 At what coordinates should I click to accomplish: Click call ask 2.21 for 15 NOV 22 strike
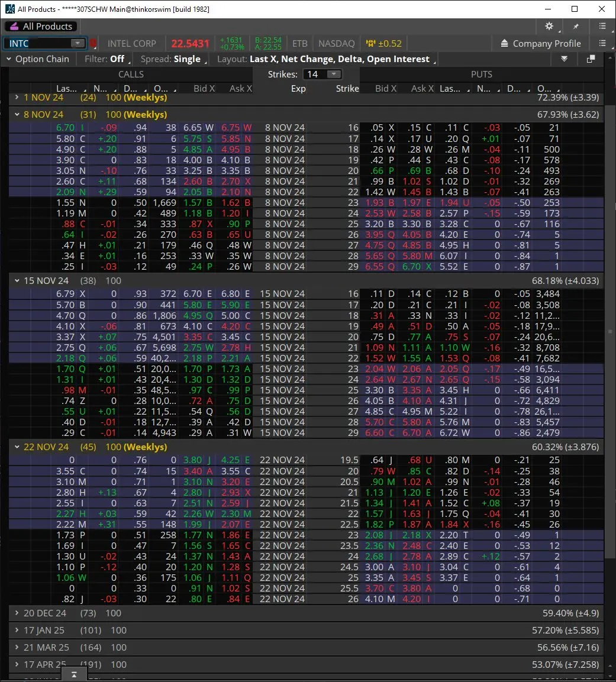coord(236,358)
